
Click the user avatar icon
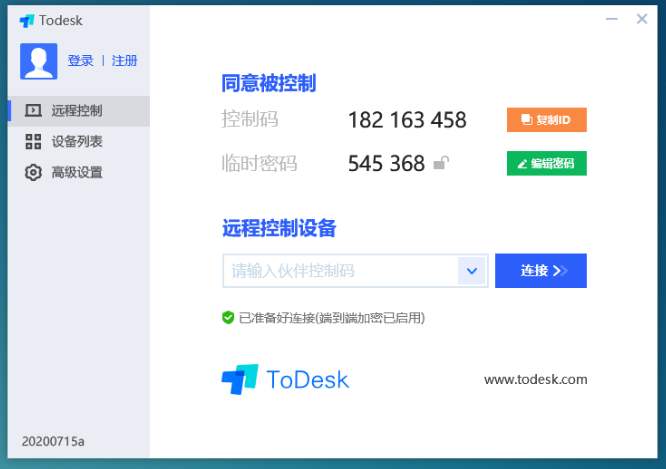[x=39, y=61]
